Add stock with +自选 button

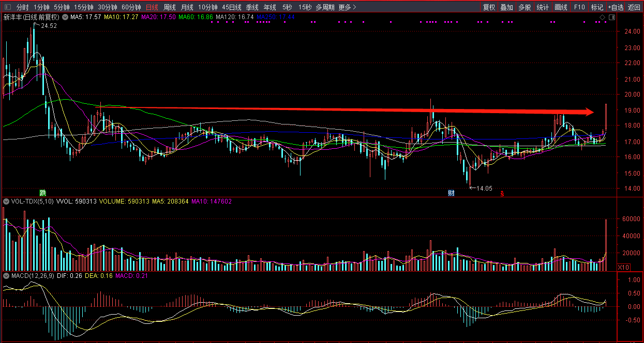tap(616, 7)
